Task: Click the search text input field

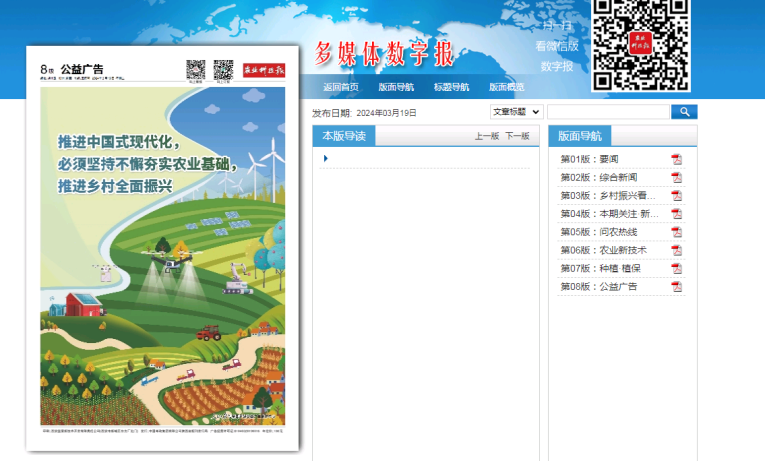Action: (x=608, y=112)
